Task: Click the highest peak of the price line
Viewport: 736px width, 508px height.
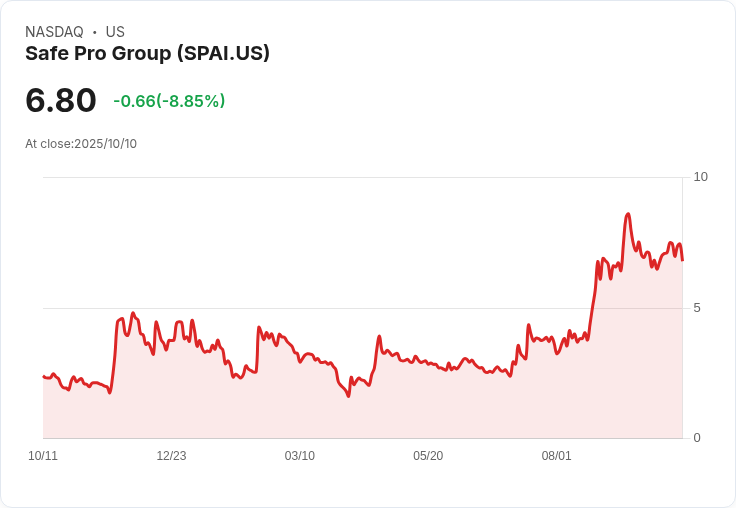Action: coord(628,214)
